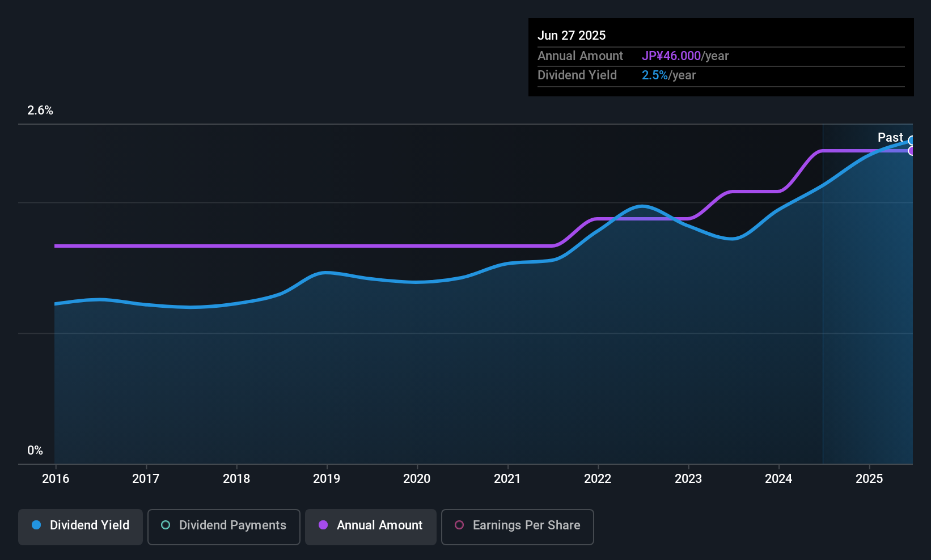Select the 2019 label on the x-axis

(x=327, y=479)
